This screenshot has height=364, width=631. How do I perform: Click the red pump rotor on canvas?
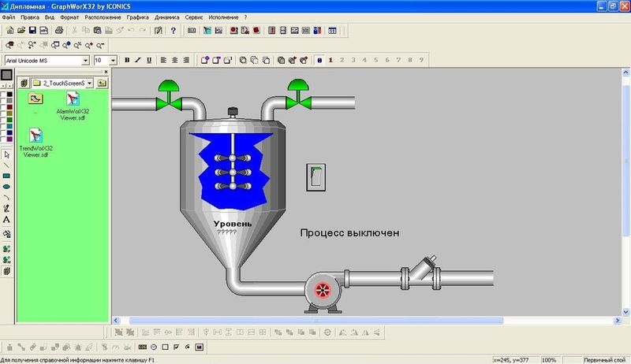tap(323, 290)
